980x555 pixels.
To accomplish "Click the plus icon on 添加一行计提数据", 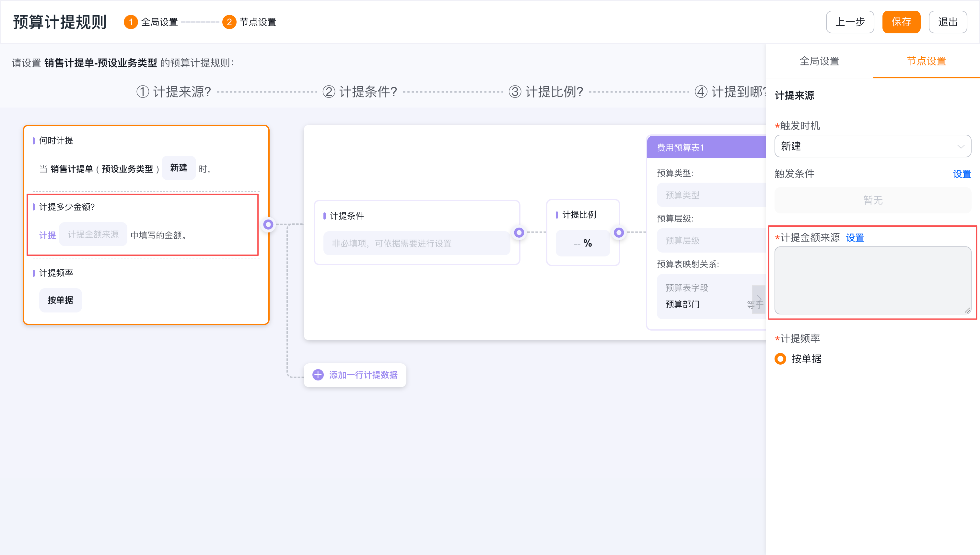I will (x=318, y=375).
